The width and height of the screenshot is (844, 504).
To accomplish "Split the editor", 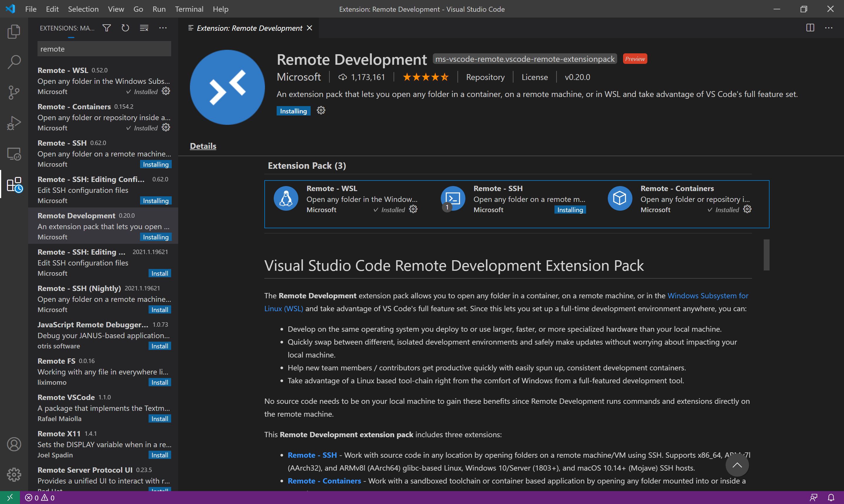I will [810, 28].
